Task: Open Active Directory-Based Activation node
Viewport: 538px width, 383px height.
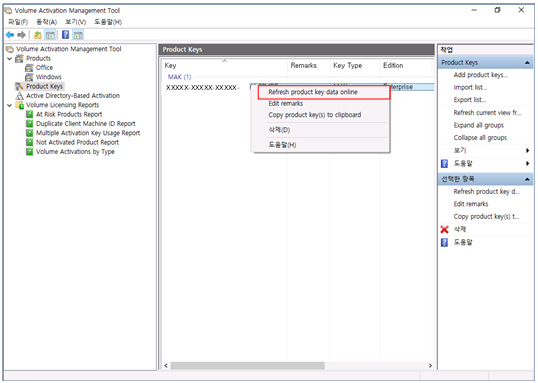Action: [73, 95]
